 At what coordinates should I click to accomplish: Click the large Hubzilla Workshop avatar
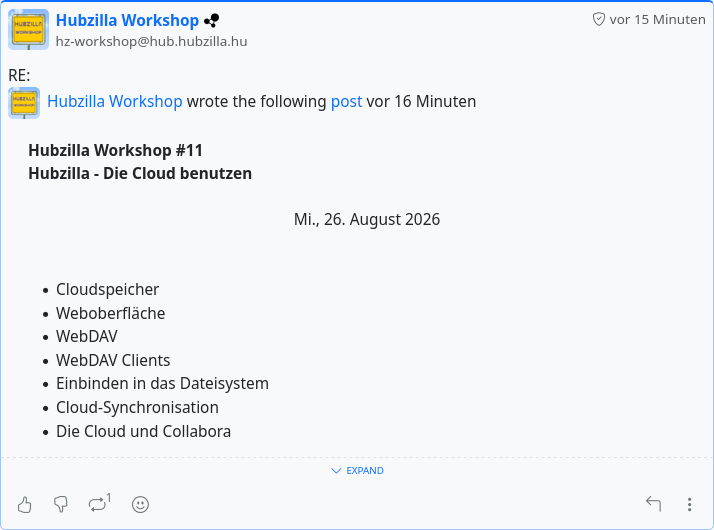pyautogui.click(x=28, y=29)
